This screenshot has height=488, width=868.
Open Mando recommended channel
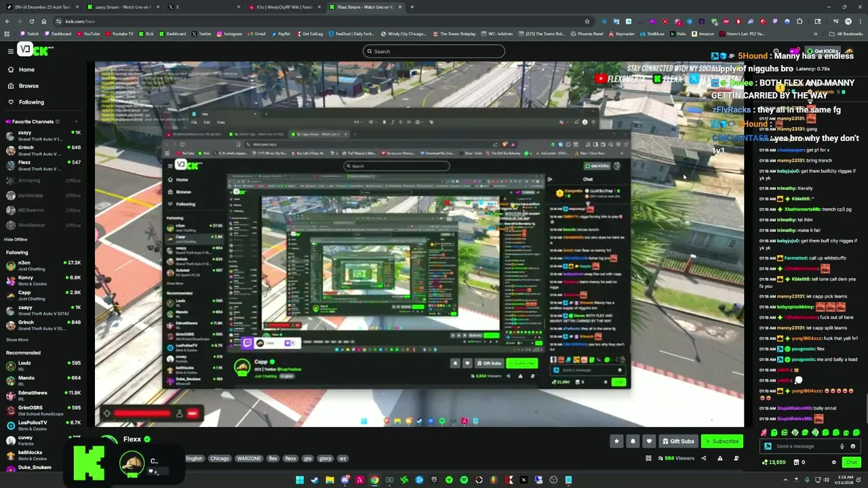(42, 381)
